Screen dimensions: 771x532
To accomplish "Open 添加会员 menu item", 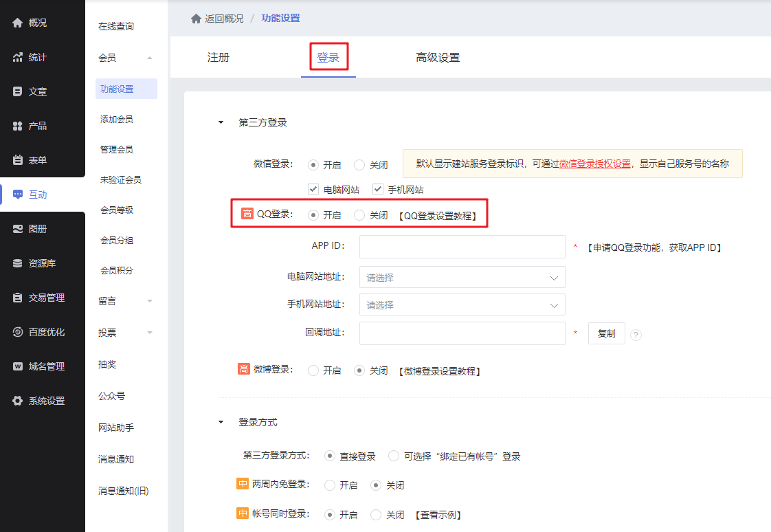I will point(117,119).
